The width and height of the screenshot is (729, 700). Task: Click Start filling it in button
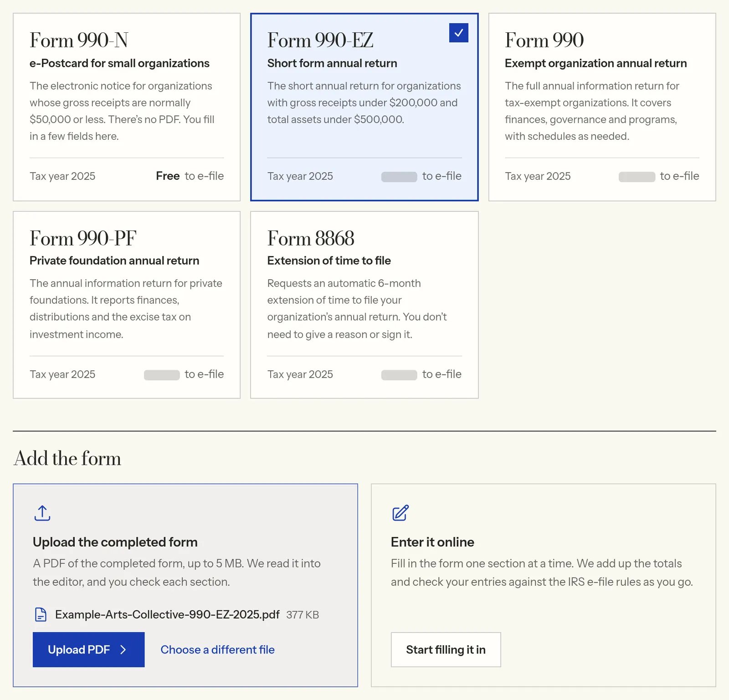[x=446, y=649]
